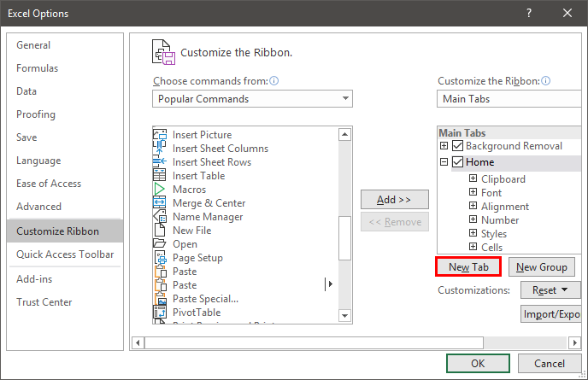Open Ease of Access options
Image resolution: width=588 pixels, height=380 pixels.
[x=65, y=184]
